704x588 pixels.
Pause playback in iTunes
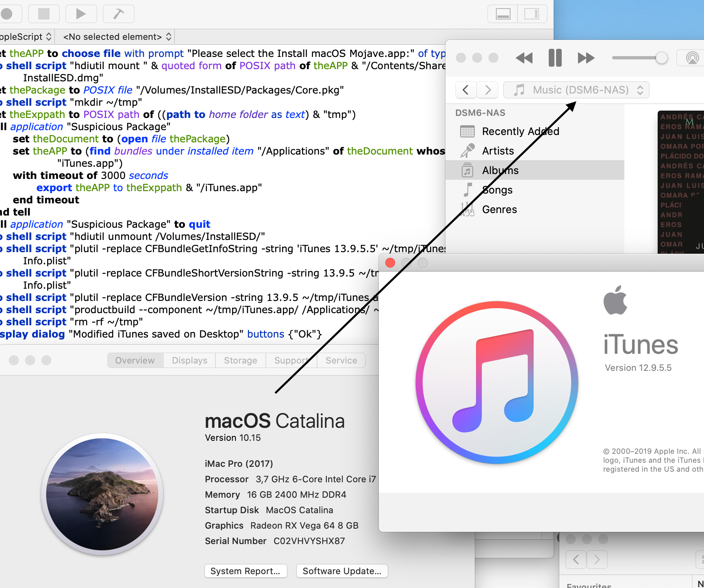[x=555, y=58]
